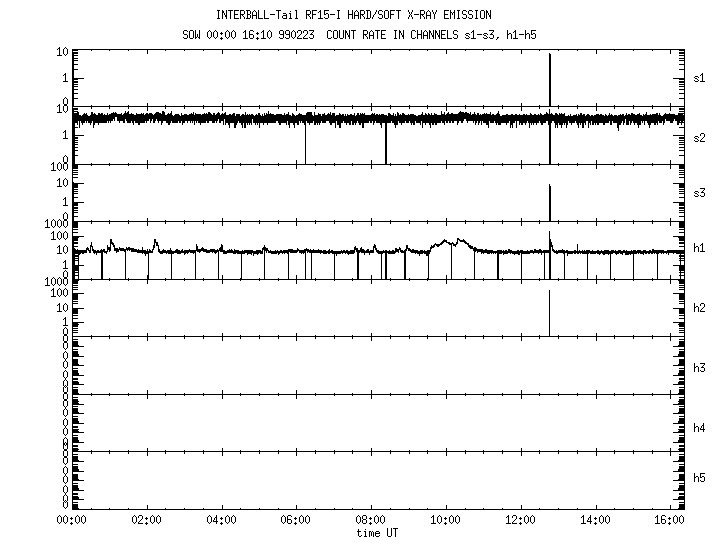Click the 00:00 time axis tick label
Screen dimensions: 720x550
click(72, 520)
